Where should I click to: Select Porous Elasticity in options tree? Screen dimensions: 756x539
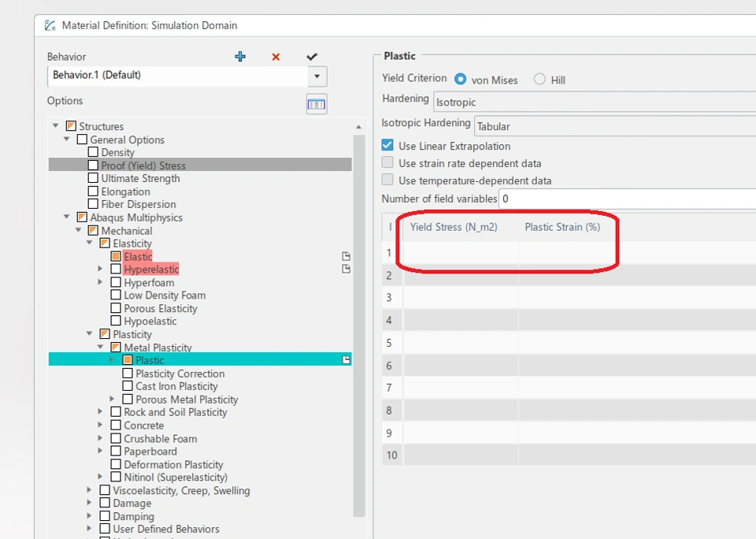[x=161, y=308]
